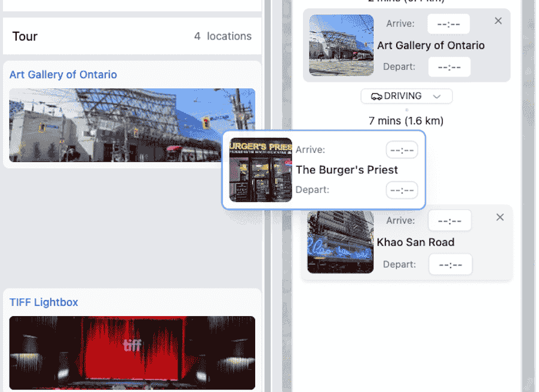This screenshot has height=392, width=539.
Task: Click the 'Tour' heading
Action: [24, 36]
